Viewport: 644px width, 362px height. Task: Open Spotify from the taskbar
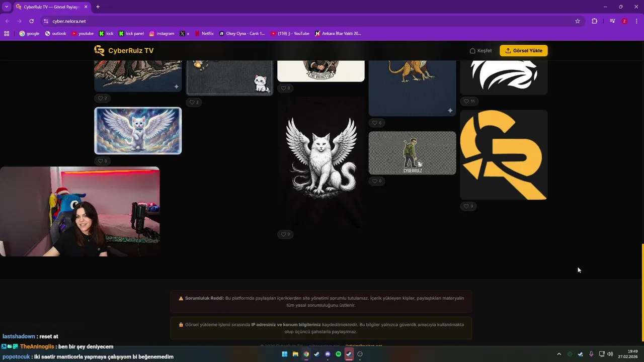tap(338, 354)
